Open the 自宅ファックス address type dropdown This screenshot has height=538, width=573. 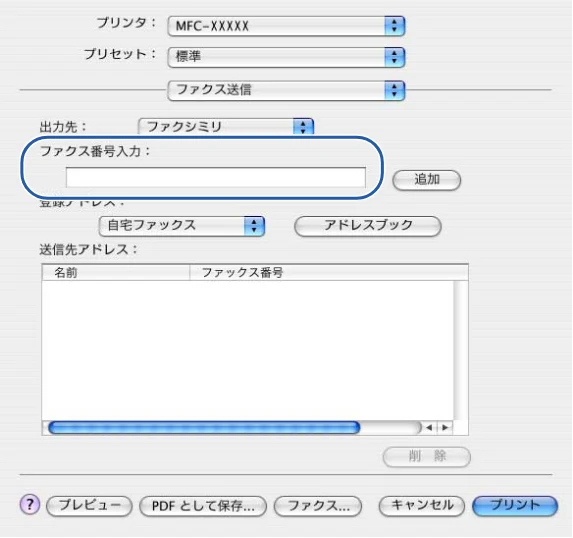(182, 226)
